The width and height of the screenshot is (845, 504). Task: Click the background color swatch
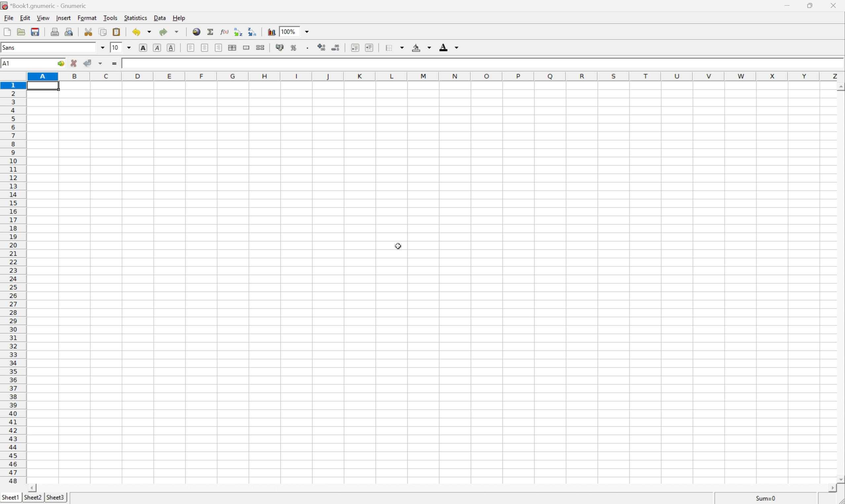[x=416, y=48]
